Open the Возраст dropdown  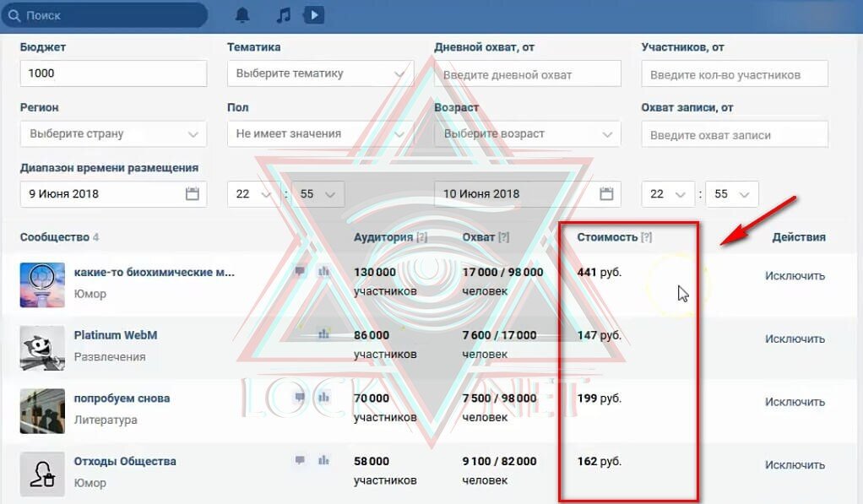point(527,133)
